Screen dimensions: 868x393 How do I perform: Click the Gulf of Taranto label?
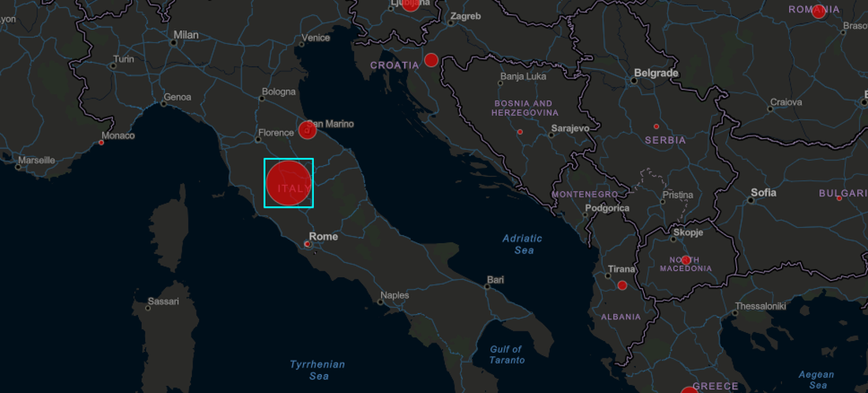coord(505,355)
